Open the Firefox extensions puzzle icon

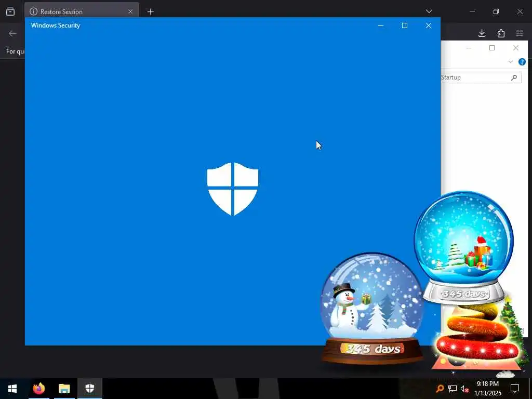pyautogui.click(x=501, y=33)
